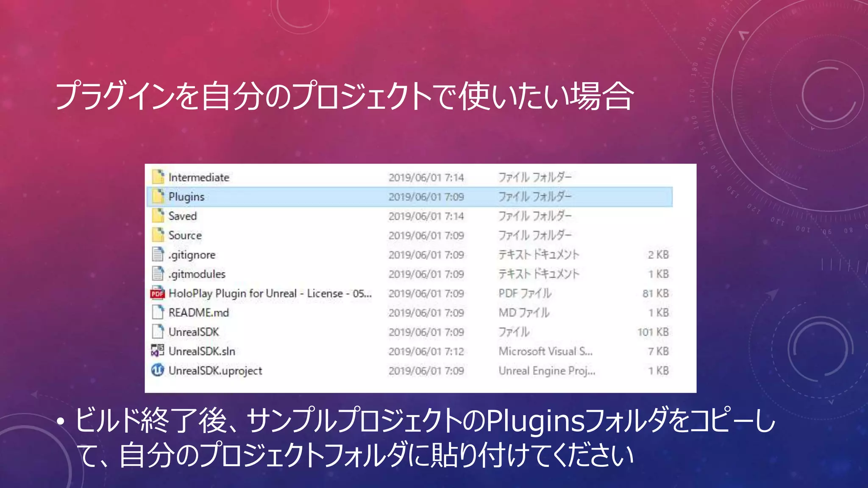Click the README.md file icon
Image resolution: width=868 pixels, height=488 pixels.
tap(158, 312)
